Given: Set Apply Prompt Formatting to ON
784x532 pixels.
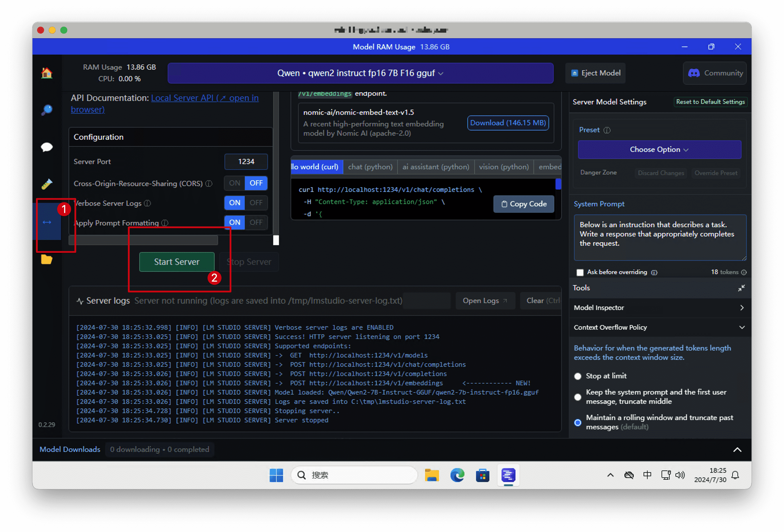Looking at the screenshot, I should tap(235, 223).
